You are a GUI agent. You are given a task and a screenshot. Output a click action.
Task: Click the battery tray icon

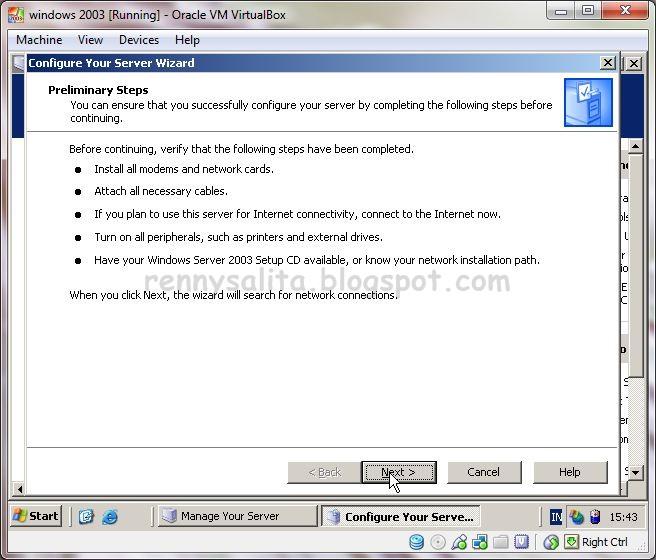[x=595, y=517]
